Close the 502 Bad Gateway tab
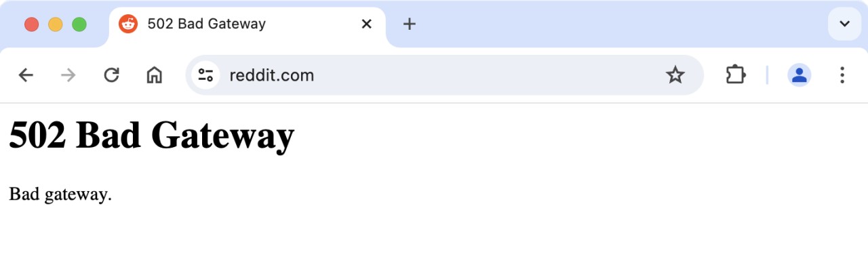Image resolution: width=868 pixels, height=275 pixels. [367, 24]
